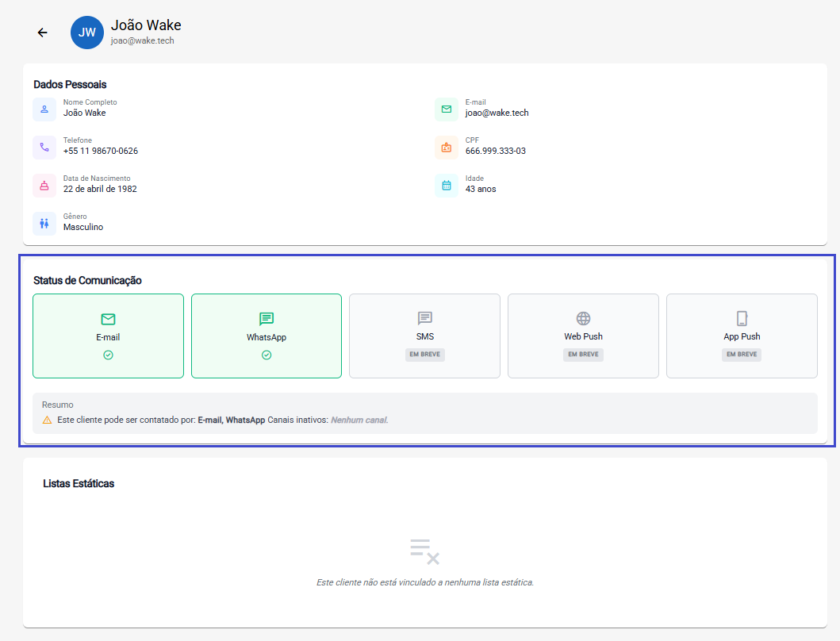Select the SMS channel card
The image size is (840, 641).
pos(424,336)
